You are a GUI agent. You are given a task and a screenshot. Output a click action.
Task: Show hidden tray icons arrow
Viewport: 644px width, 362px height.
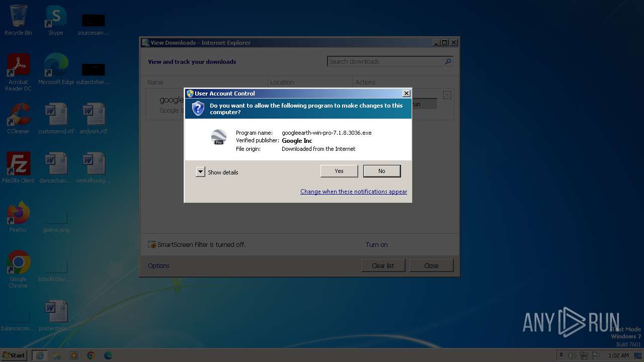click(x=561, y=355)
